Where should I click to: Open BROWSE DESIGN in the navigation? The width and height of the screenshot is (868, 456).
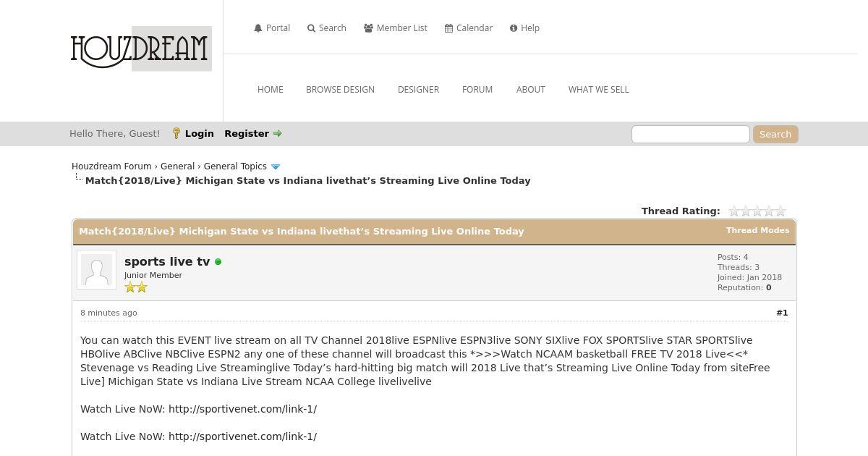point(340,90)
